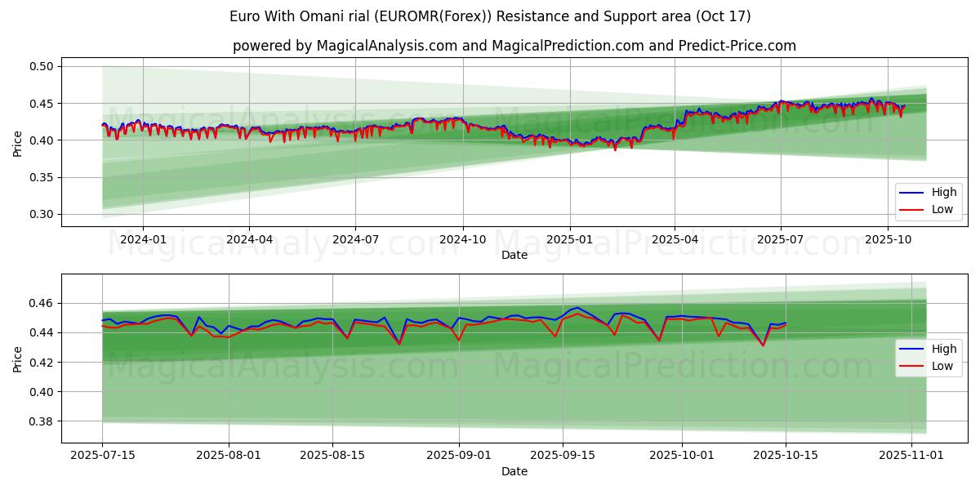Click the 0.50 price tick label
The width and height of the screenshot is (980, 490).
pos(42,66)
